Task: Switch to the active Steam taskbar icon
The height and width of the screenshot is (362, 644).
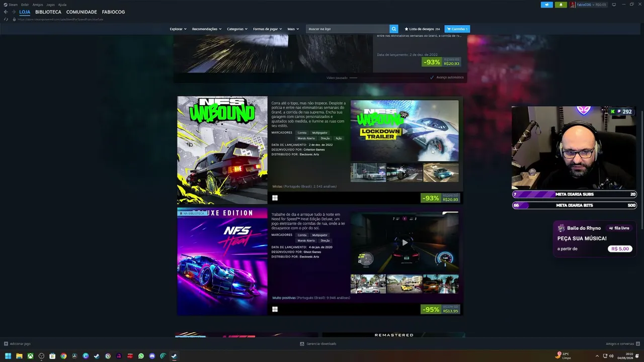Action: click(174, 356)
